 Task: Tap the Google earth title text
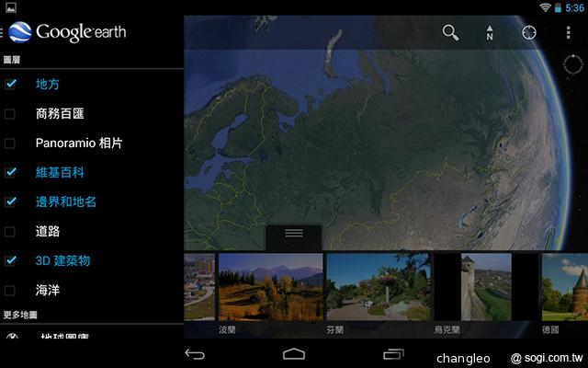[x=81, y=32]
